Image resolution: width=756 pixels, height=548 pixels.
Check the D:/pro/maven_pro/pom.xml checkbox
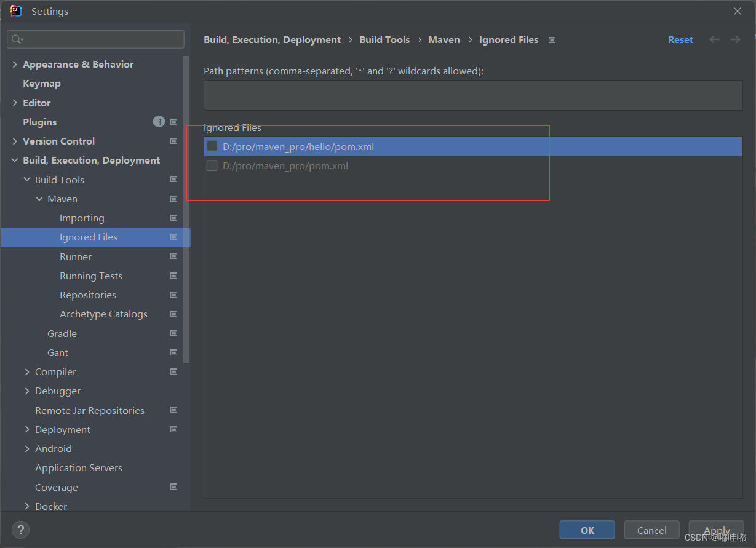click(x=212, y=165)
